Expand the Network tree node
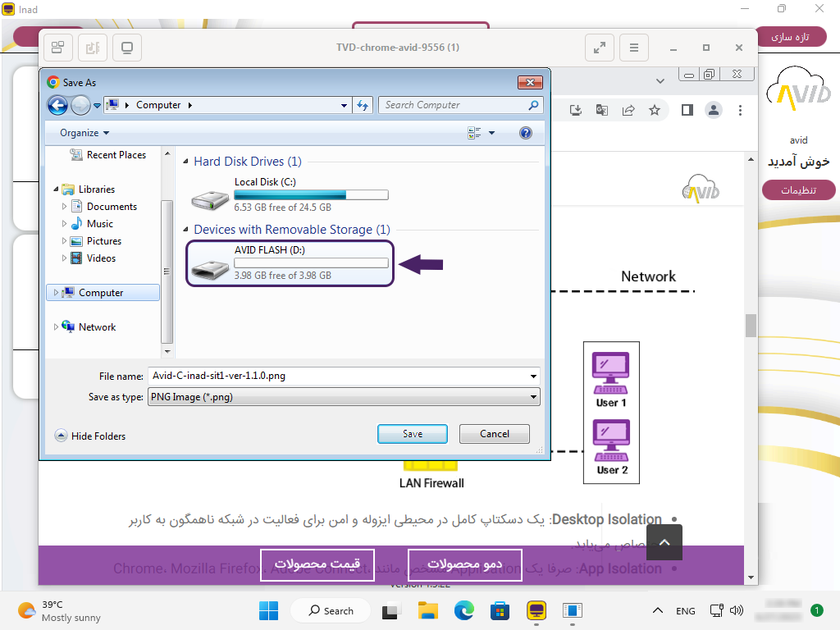 point(56,326)
